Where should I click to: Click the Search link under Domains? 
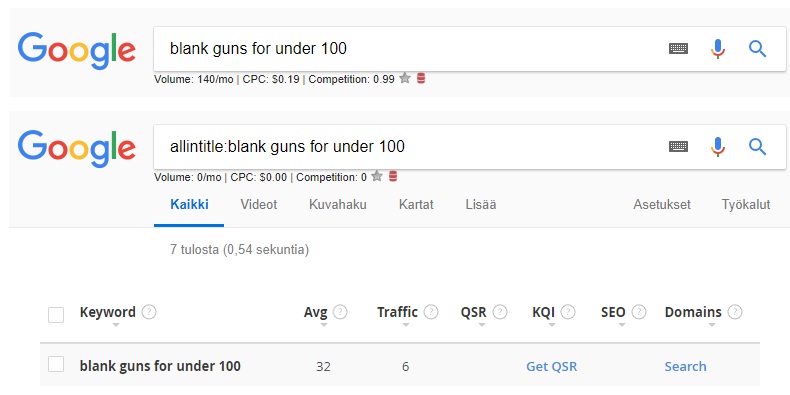tap(685, 366)
